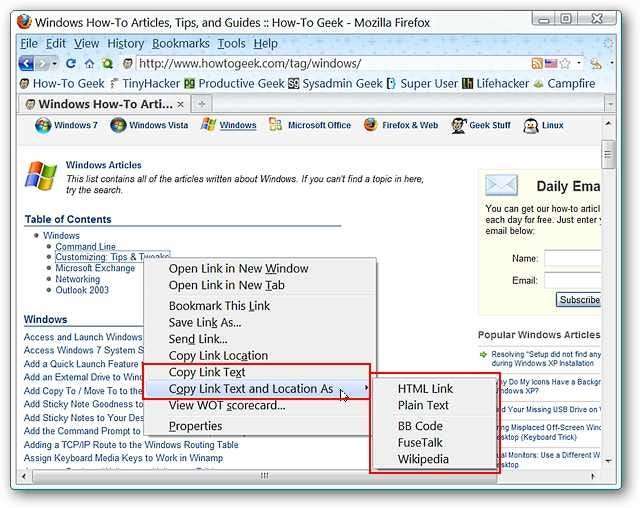Click the Back navigation arrow
Viewport: 640px width, 508px height.
[27, 63]
